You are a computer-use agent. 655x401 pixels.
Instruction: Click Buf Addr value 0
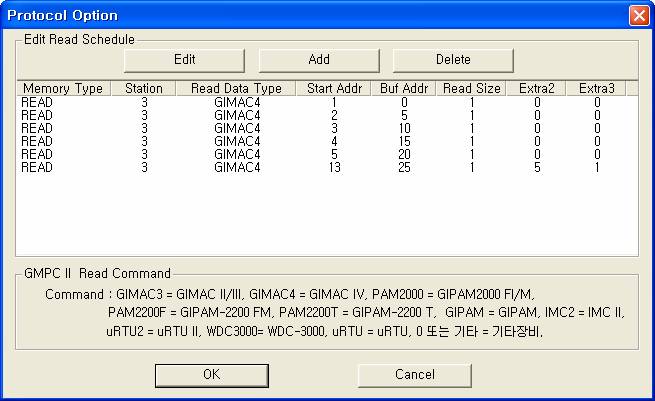pyautogui.click(x=404, y=102)
